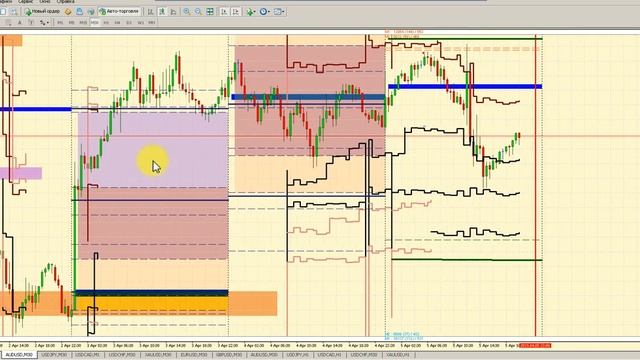Viewport: 640px width, 360px height.
Task: Open the Новый ордер dialog
Action: 42,12
